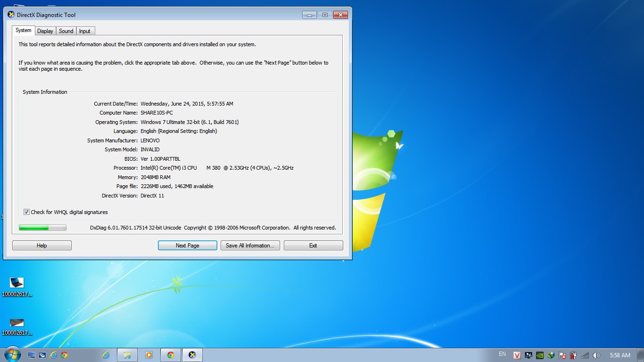644x362 pixels.
Task: Click the BIOS value Ver 1.00PARTTBL
Action: pos(160,159)
